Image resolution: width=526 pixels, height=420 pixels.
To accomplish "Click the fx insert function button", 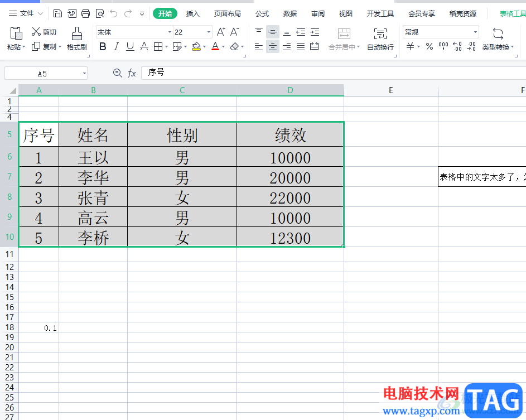I will 132,73.
